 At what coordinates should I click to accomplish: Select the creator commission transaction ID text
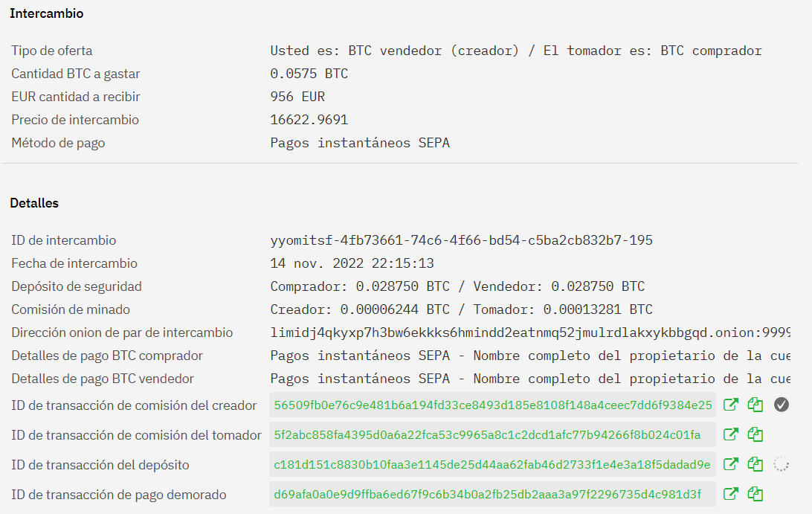pyautogui.click(x=491, y=405)
